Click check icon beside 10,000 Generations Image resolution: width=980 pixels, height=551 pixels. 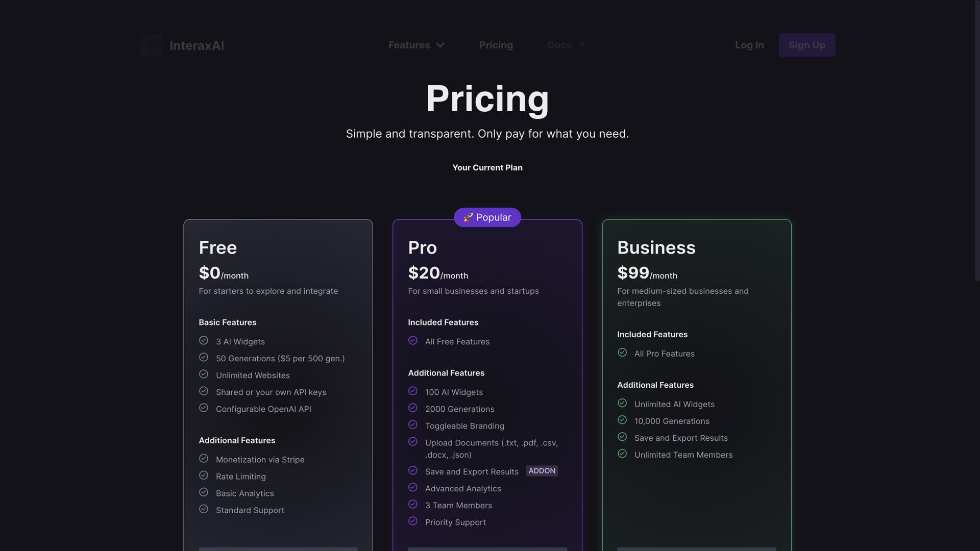tap(622, 420)
